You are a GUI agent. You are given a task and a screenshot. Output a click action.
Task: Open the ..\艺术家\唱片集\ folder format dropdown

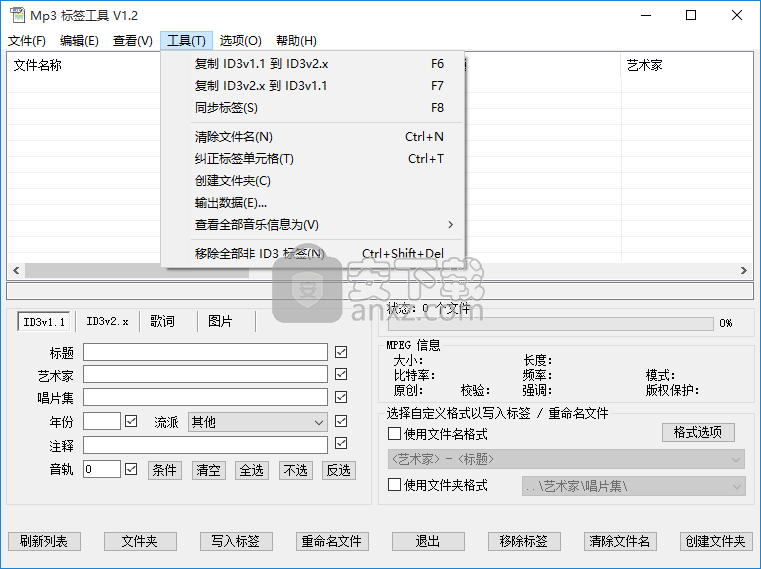[x=634, y=486]
